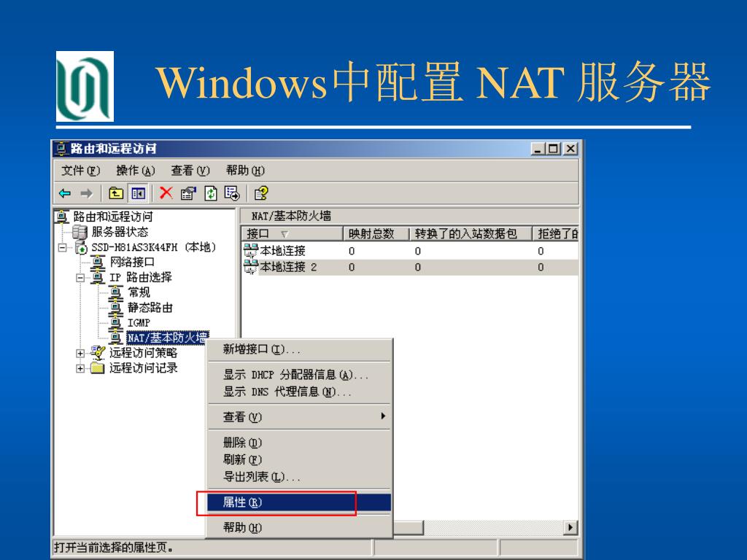The height and width of the screenshot is (560, 747).
Task: Select the 静态路由 tree item
Action: pos(150,308)
